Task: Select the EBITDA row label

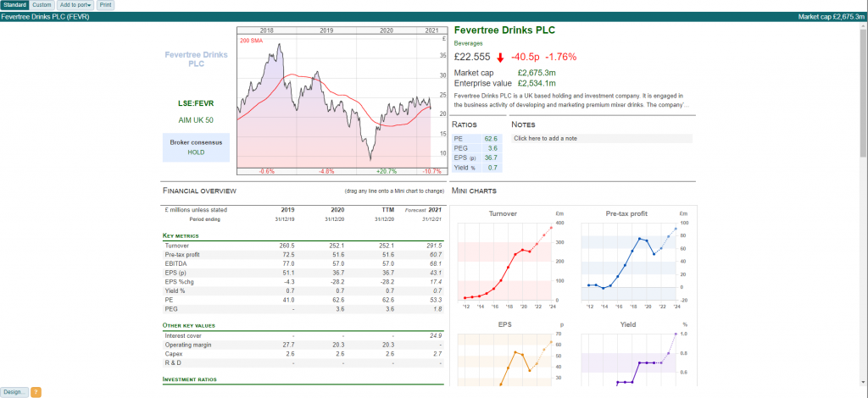Action: (175, 263)
